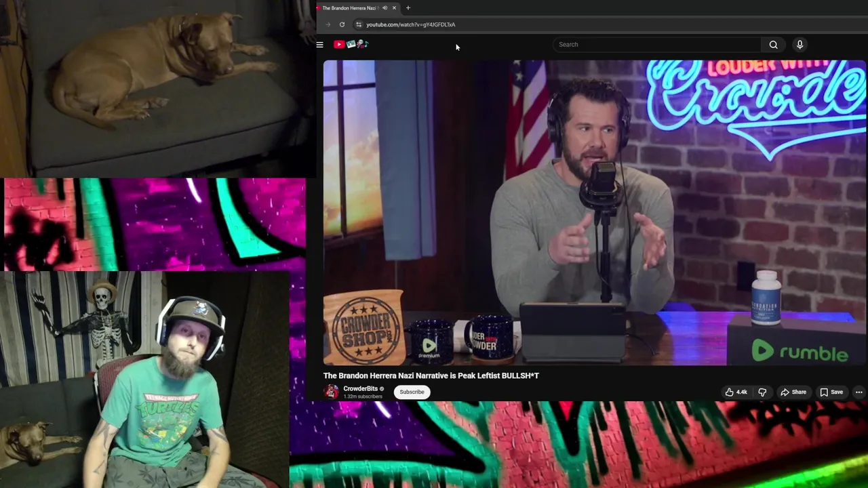The width and height of the screenshot is (868, 488).
Task: Open the YouTube hamburger guide menu
Action: pos(320,45)
